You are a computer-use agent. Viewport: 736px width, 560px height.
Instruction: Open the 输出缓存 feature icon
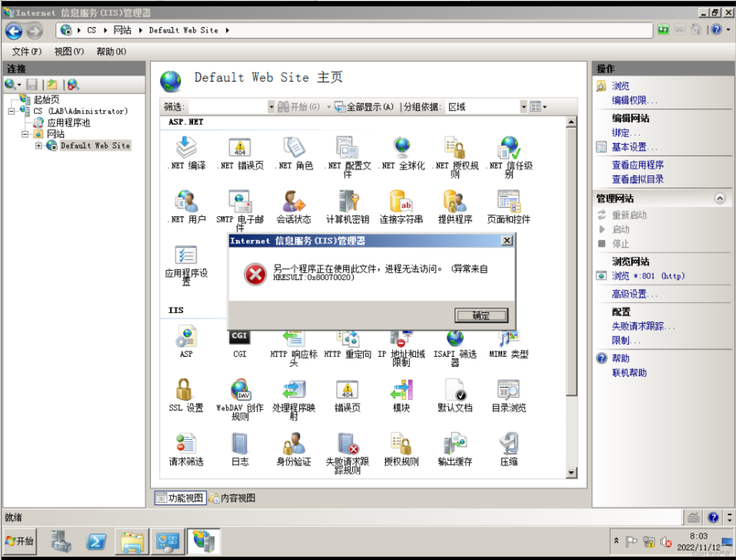click(x=455, y=444)
